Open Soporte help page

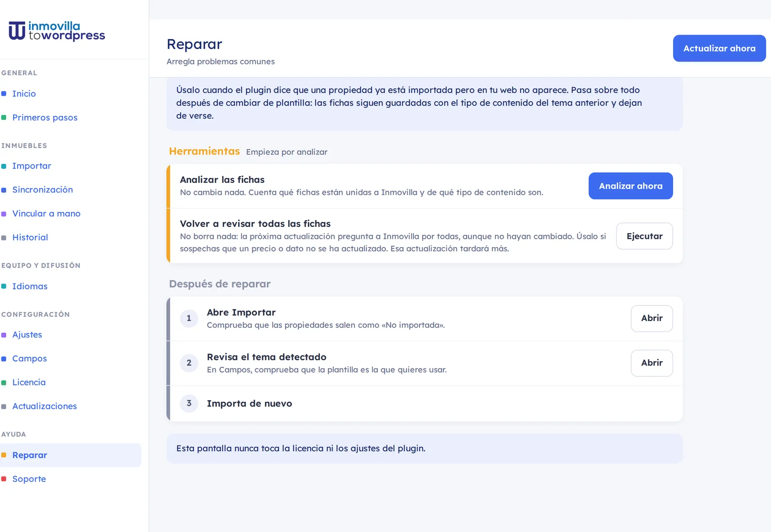tap(29, 479)
